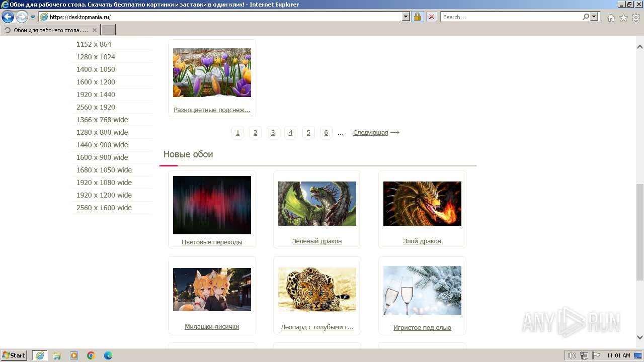Open the Разноцветные подснеж... link
The width and height of the screenshot is (644, 362).
tap(212, 110)
